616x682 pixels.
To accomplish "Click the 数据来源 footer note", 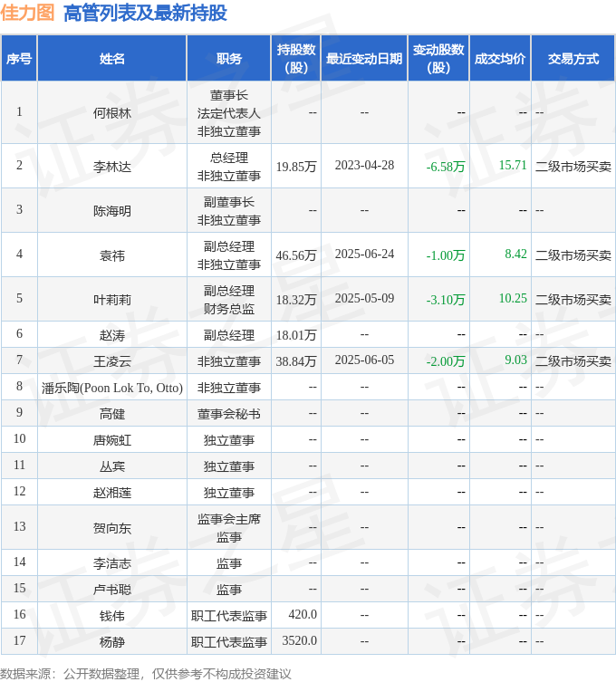I will pos(146,673).
